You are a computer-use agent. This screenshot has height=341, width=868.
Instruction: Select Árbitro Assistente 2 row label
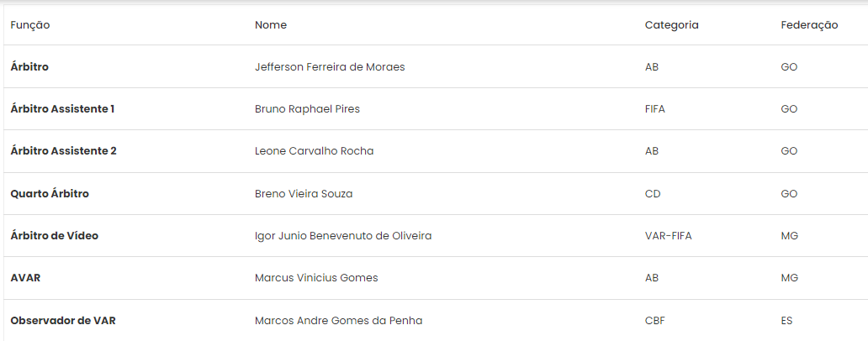64,151
